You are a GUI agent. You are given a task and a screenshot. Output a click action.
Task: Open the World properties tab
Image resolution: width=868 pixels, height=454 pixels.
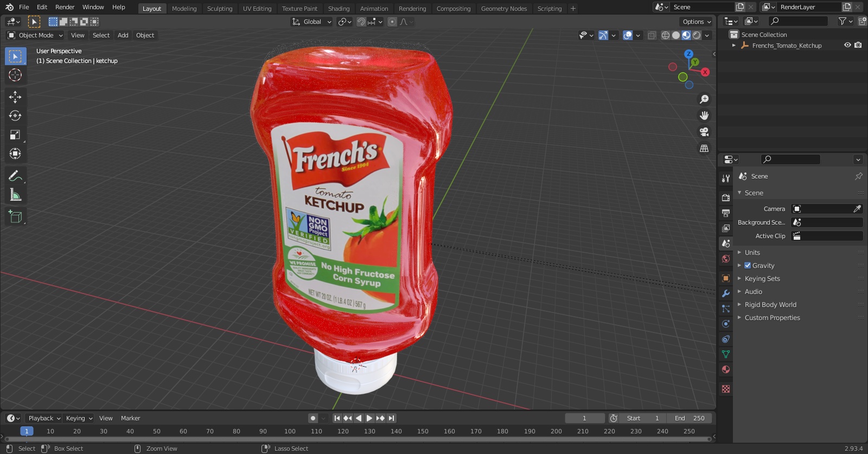point(726,259)
